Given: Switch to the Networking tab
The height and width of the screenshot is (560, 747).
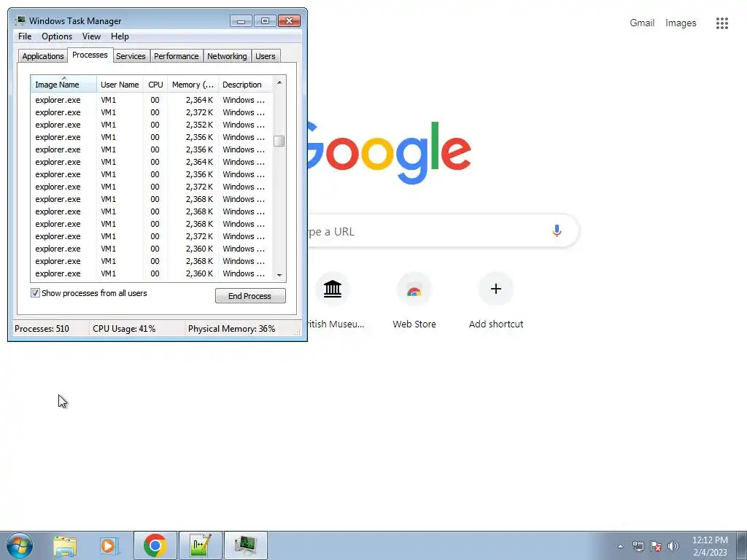Looking at the screenshot, I should (227, 55).
